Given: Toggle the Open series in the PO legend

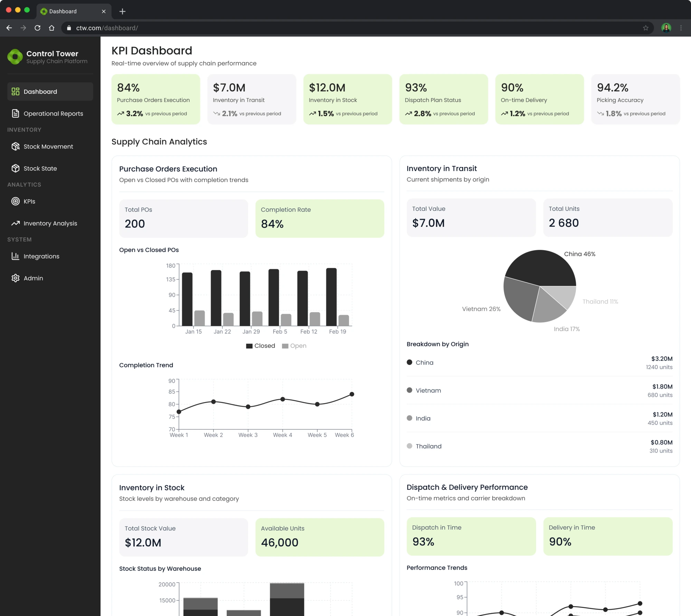Looking at the screenshot, I should (x=294, y=345).
